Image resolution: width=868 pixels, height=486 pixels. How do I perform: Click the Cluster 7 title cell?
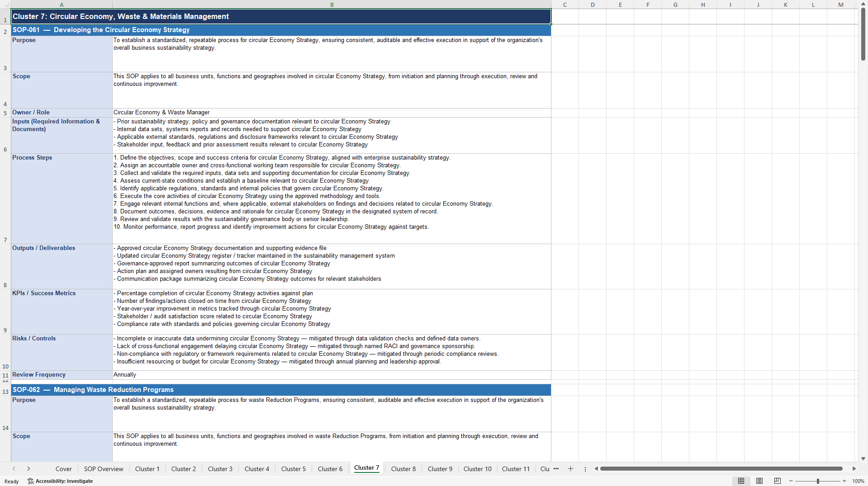point(281,17)
